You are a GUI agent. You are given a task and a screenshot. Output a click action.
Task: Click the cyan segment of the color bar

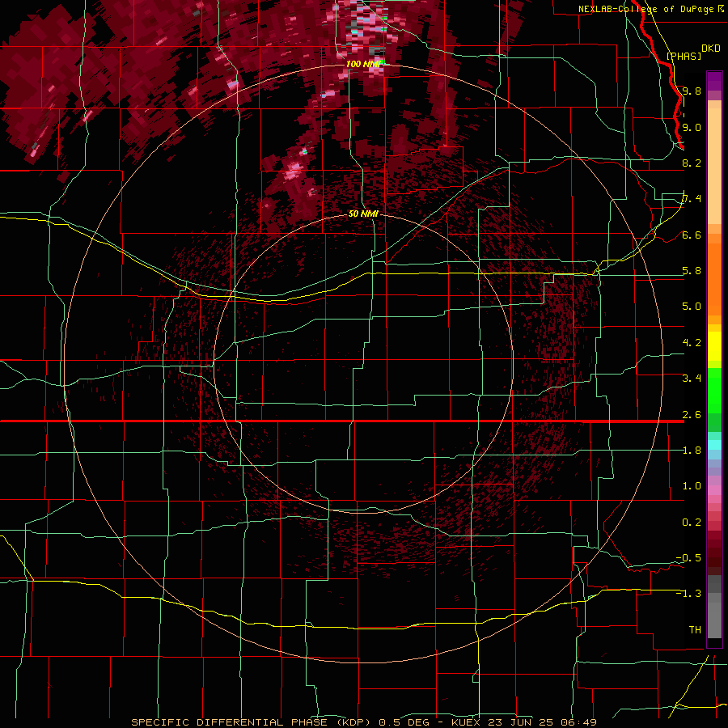(x=714, y=445)
